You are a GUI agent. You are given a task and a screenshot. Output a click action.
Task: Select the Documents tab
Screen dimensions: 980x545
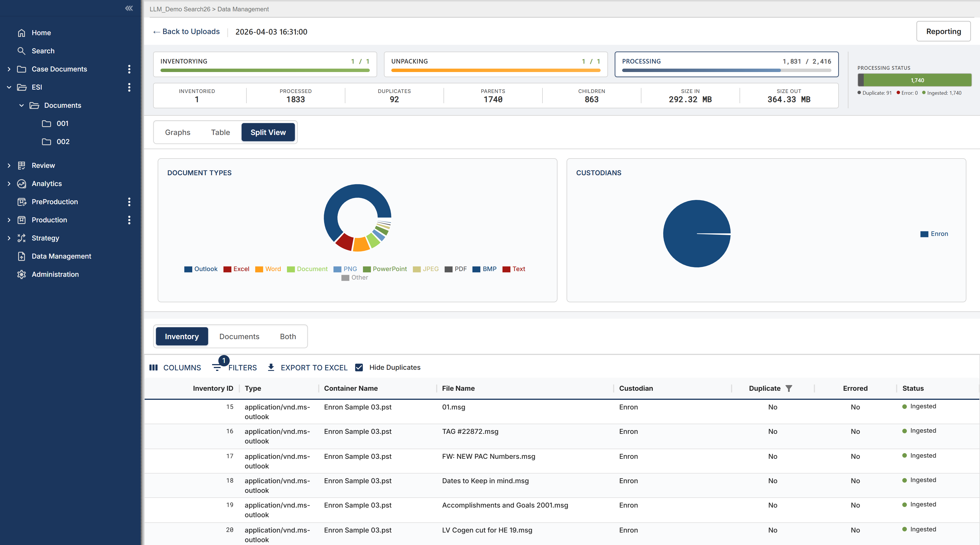(239, 337)
